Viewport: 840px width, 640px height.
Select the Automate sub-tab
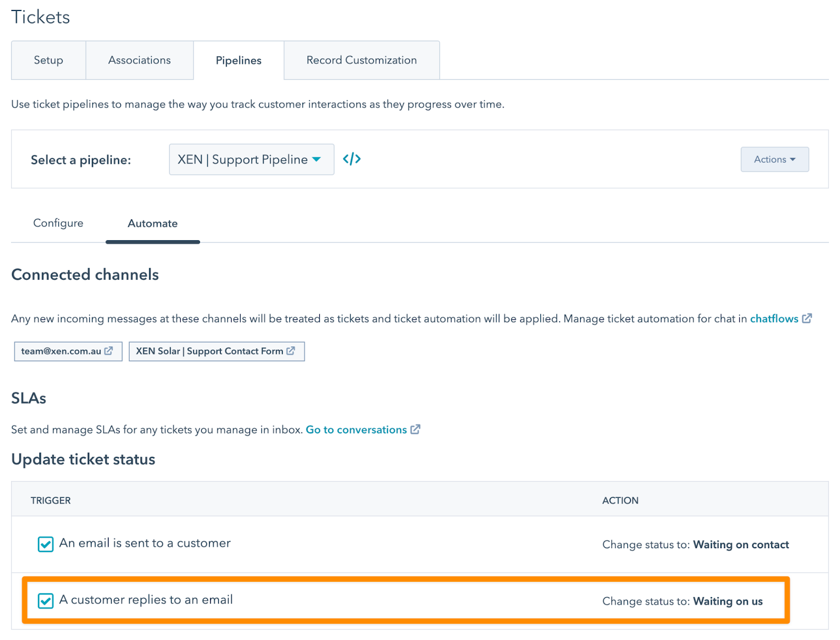[x=153, y=223]
